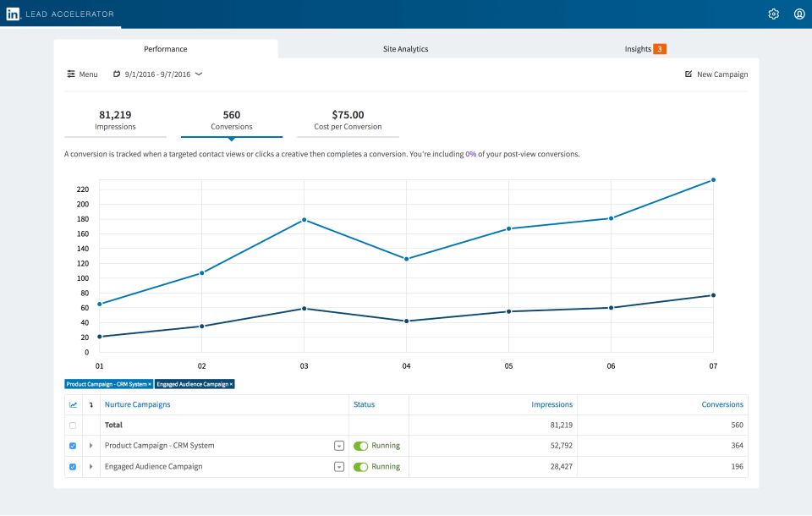This screenshot has height=516, width=812.
Task: Switch to the Site Analytics tab
Action: point(405,49)
